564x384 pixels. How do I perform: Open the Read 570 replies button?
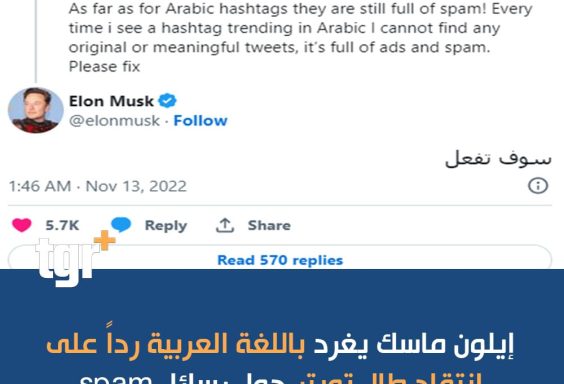click(280, 260)
